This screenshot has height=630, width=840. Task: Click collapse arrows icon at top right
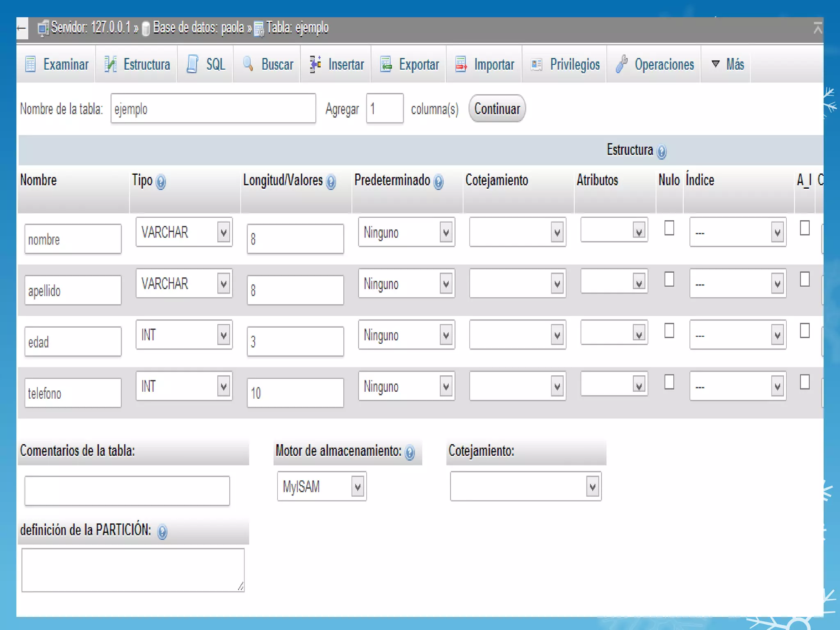tap(817, 28)
